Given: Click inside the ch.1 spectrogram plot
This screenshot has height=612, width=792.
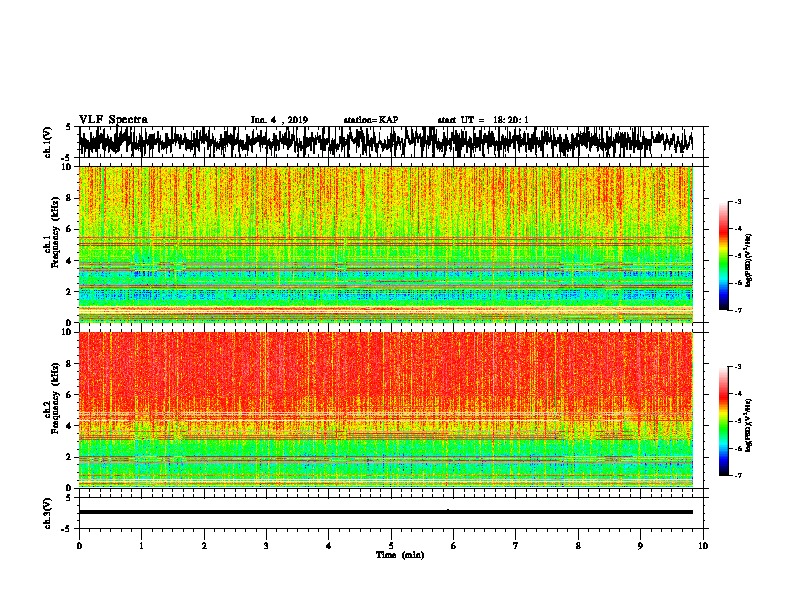Looking at the screenshot, I should point(385,244).
